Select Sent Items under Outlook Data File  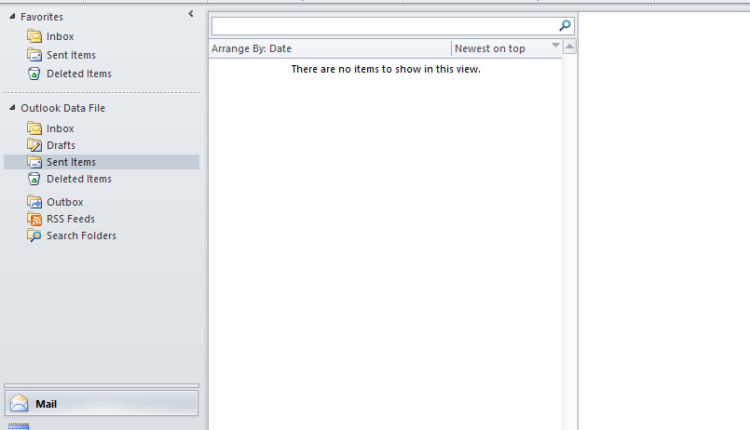(x=70, y=162)
